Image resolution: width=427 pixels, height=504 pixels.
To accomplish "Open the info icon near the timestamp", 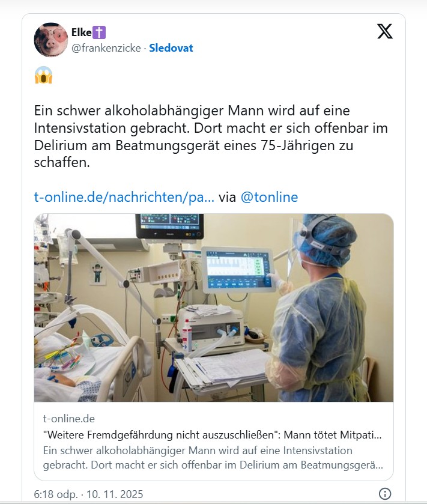I will pos(385,494).
